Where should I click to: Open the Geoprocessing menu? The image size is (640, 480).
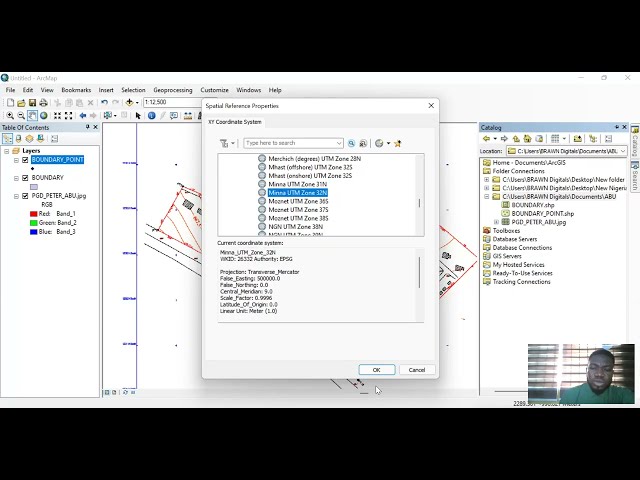click(173, 90)
